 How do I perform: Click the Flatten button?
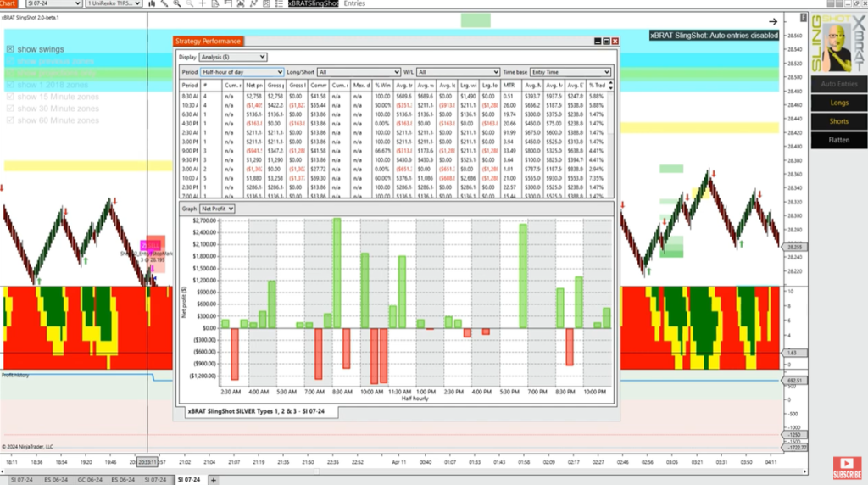[x=838, y=140]
